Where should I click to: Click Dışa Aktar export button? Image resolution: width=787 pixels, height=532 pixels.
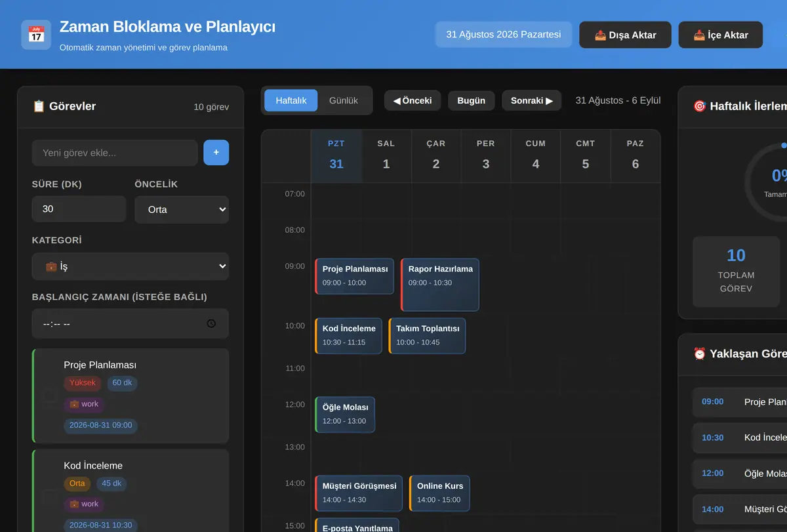(x=625, y=35)
